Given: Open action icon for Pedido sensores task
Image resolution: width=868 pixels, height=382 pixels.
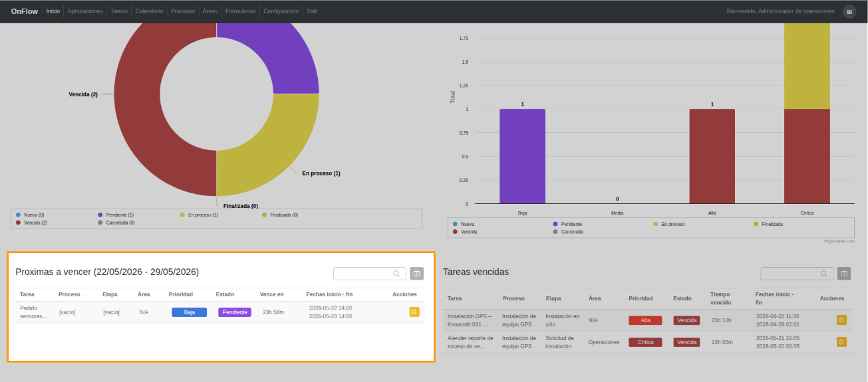Looking at the screenshot, I should [x=414, y=312].
